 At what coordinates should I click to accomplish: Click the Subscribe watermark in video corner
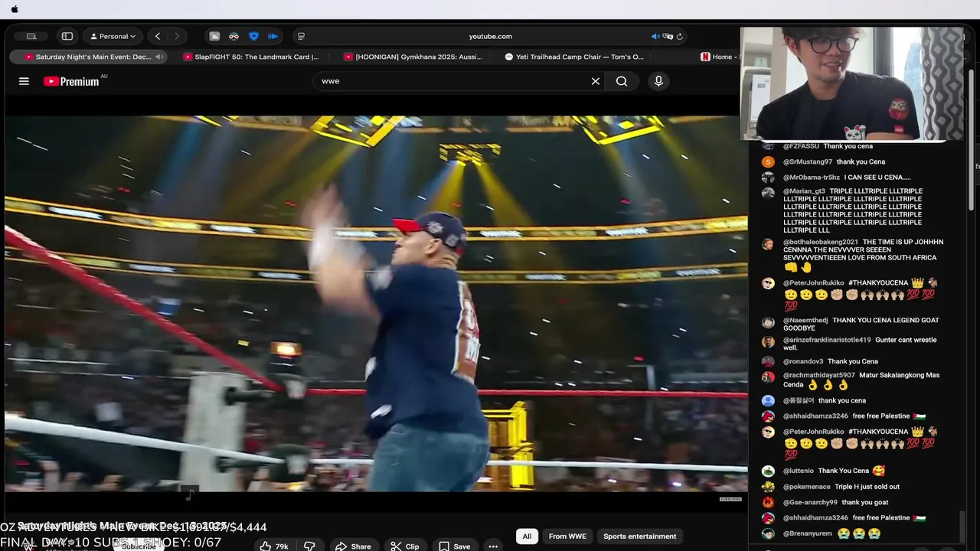coord(730,499)
